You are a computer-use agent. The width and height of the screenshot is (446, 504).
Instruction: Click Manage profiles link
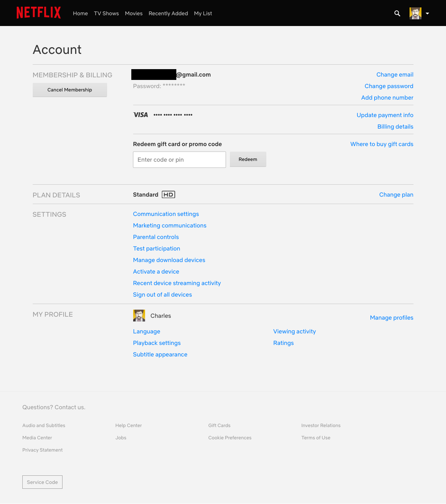392,318
